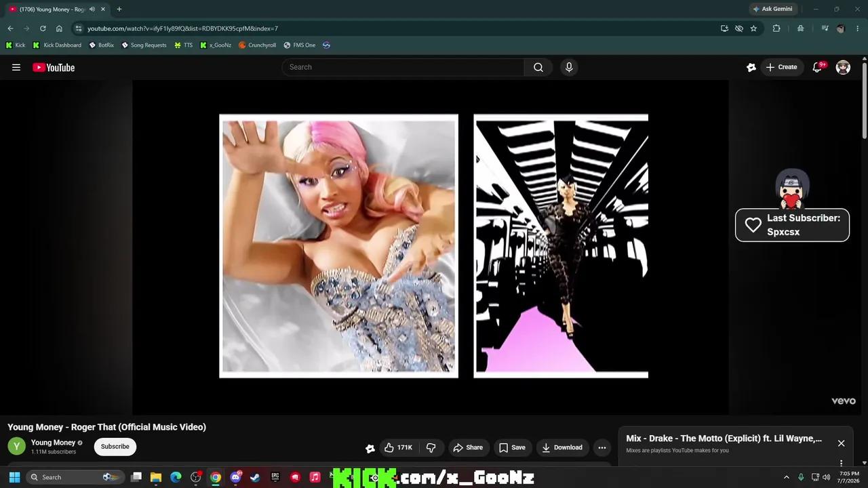The image size is (868, 488).
Task: Open Microsoft Edge from the taskbar
Action: tap(176, 477)
